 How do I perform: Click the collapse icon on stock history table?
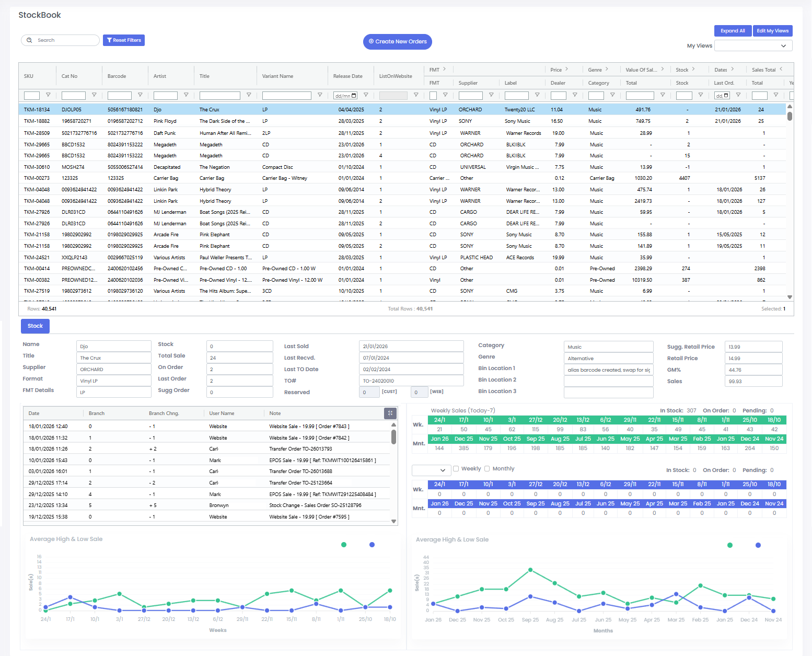pyautogui.click(x=390, y=413)
